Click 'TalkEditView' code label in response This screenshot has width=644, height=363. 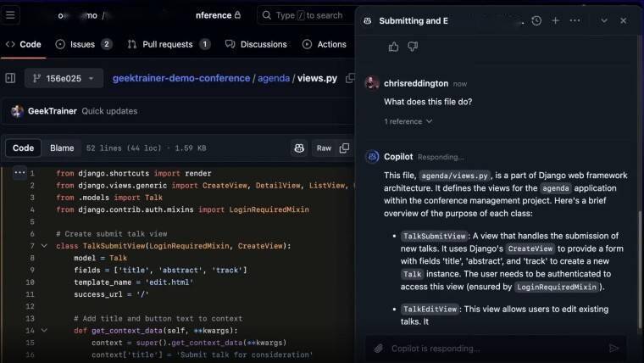(x=430, y=310)
